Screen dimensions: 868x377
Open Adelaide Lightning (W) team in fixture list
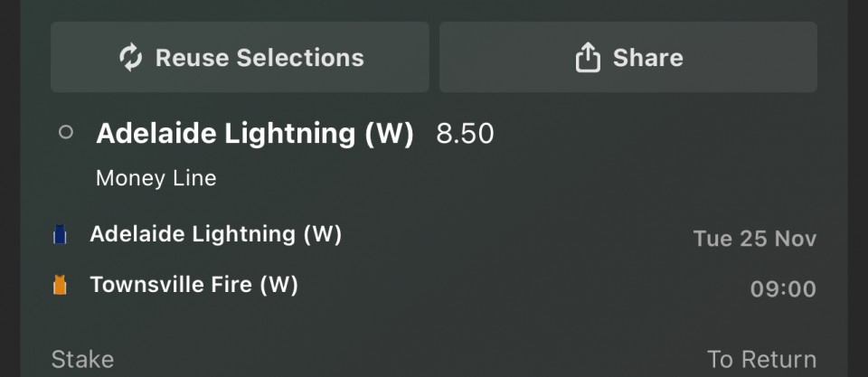[215, 235]
